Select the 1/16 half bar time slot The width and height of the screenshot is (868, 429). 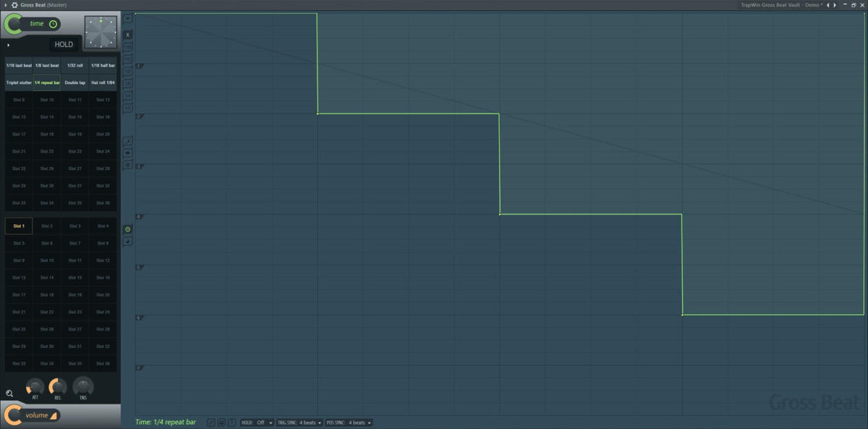103,65
